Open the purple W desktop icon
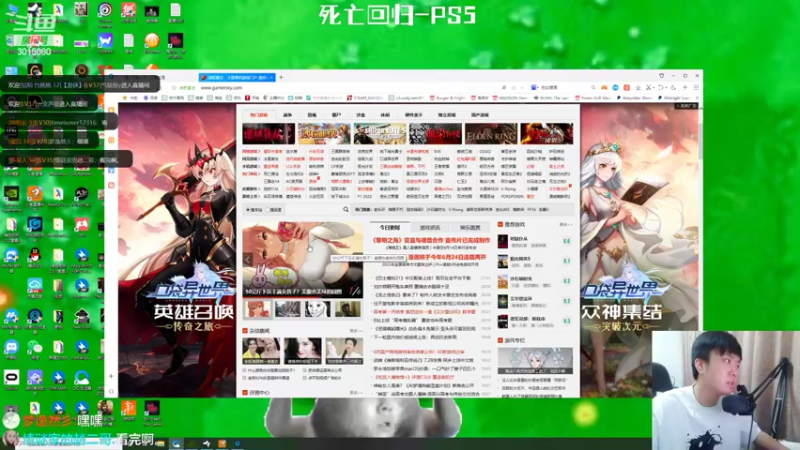Image resolution: width=800 pixels, height=450 pixels. coord(105,40)
